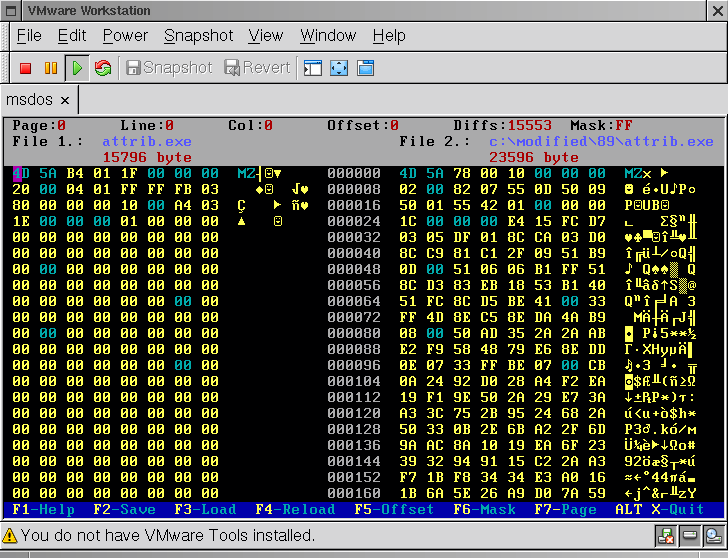Open the Window menu
The image size is (728, 558).
click(x=328, y=36)
